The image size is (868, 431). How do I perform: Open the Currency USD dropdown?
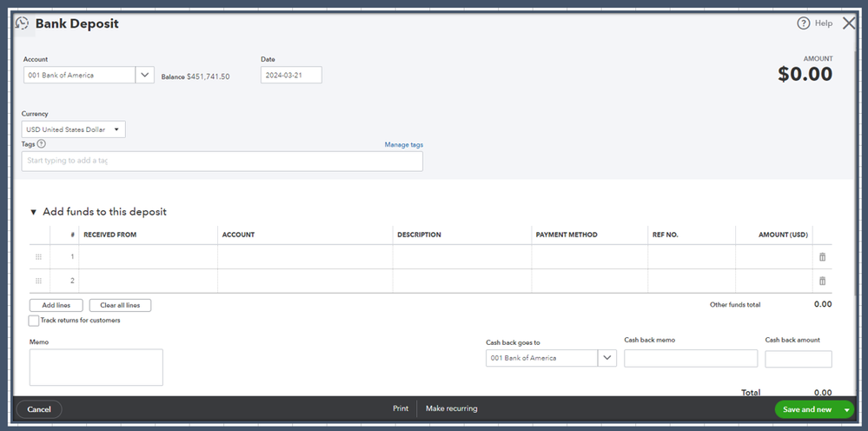coord(74,129)
